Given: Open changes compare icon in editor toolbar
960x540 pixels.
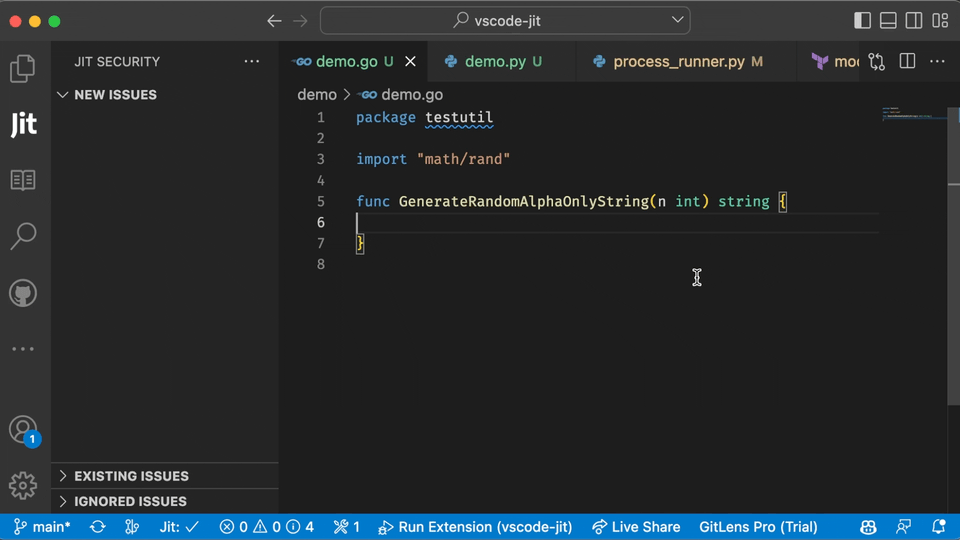Looking at the screenshot, I should [x=876, y=61].
